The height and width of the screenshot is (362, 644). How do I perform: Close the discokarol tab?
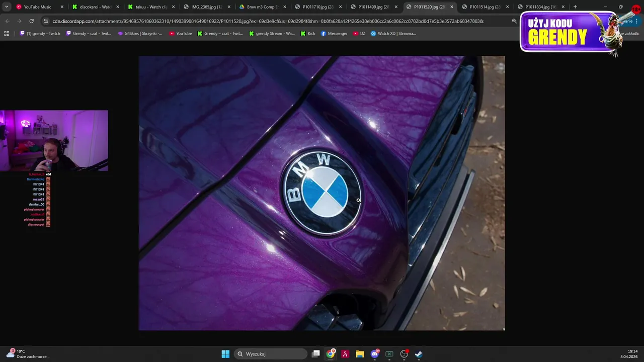coord(118,7)
